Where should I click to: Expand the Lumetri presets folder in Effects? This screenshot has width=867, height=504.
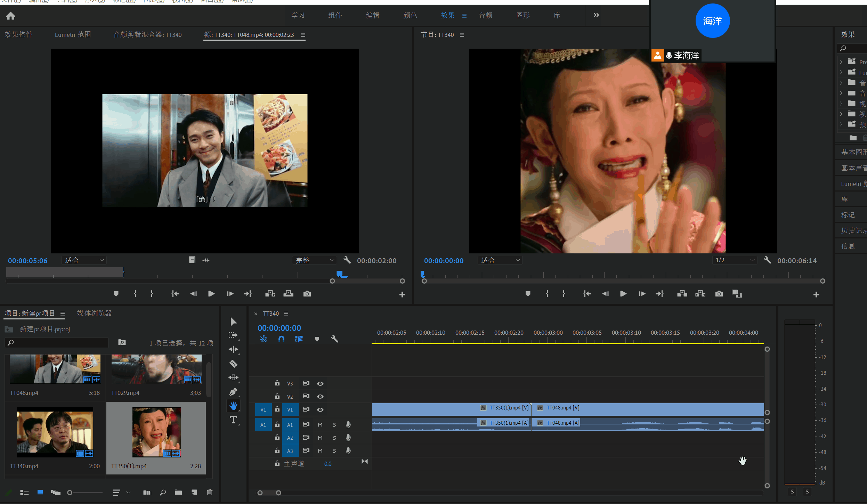coord(841,73)
